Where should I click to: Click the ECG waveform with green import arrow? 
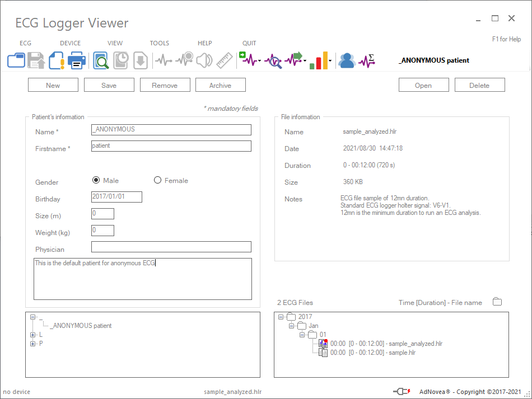pyautogui.click(x=248, y=59)
